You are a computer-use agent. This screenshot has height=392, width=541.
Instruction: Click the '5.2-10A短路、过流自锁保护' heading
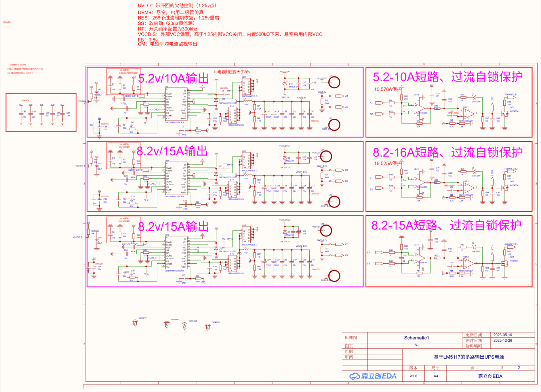(x=448, y=77)
